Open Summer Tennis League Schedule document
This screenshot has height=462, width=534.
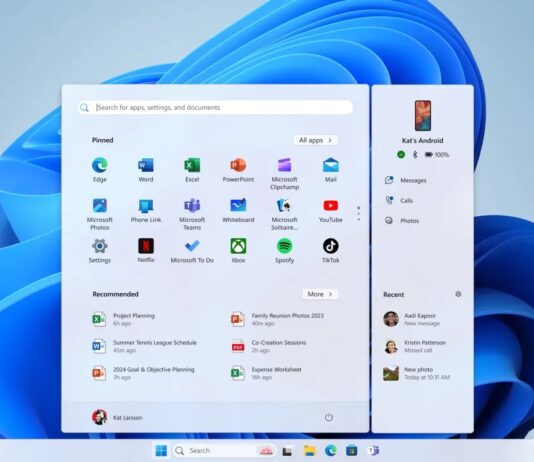(145, 346)
